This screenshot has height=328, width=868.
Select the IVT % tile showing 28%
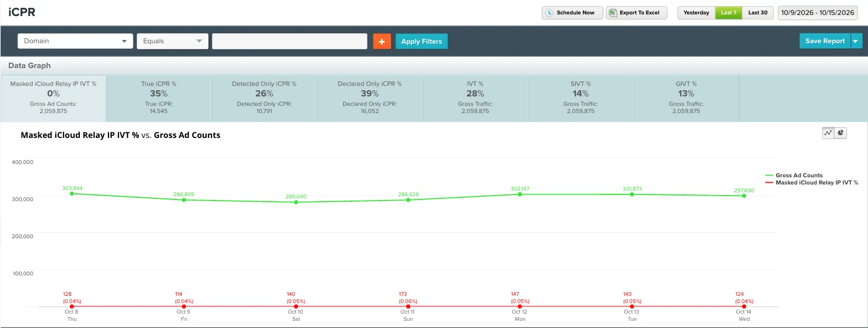click(x=476, y=99)
